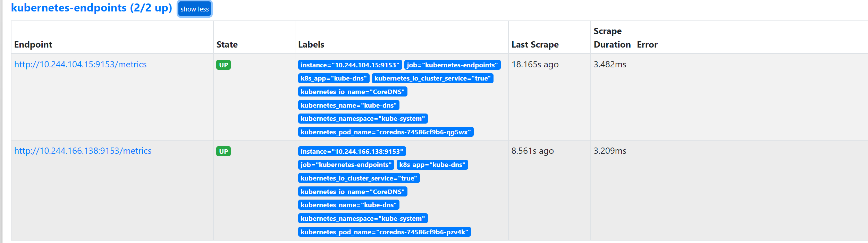Click the kubernetes_io_cluster_service="true" label in the first row
Screen dimensions: 868x243
click(432, 78)
